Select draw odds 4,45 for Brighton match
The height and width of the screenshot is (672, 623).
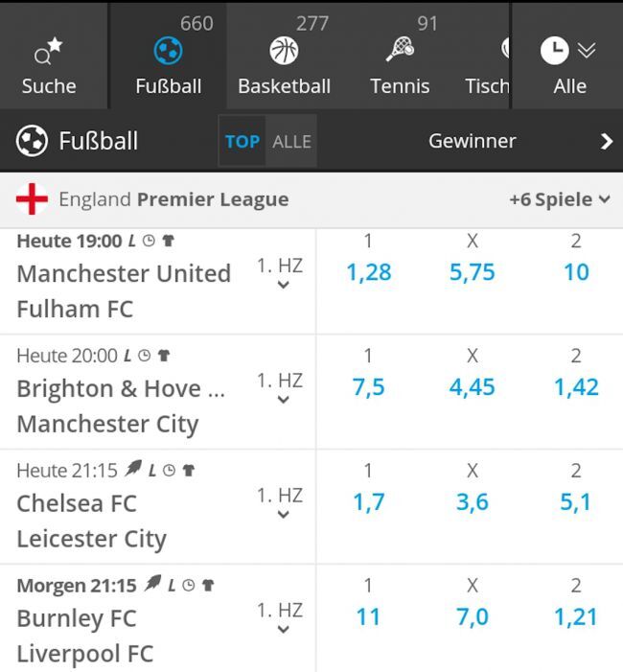pos(472,387)
